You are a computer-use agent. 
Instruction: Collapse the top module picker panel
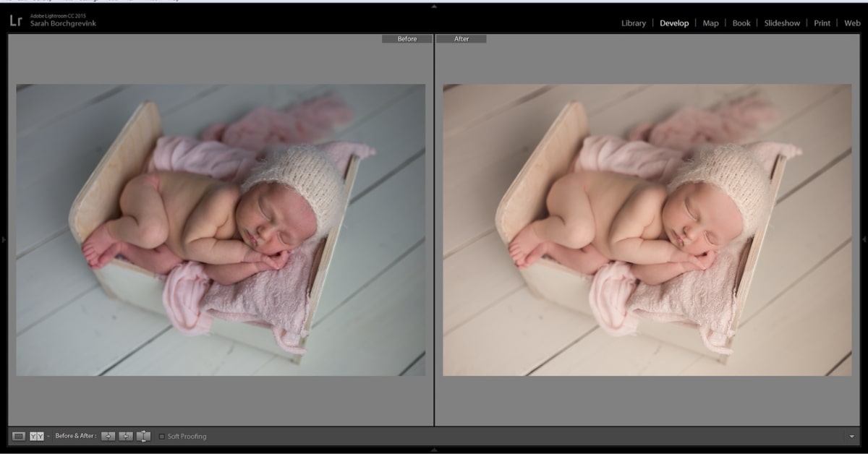(x=434, y=6)
